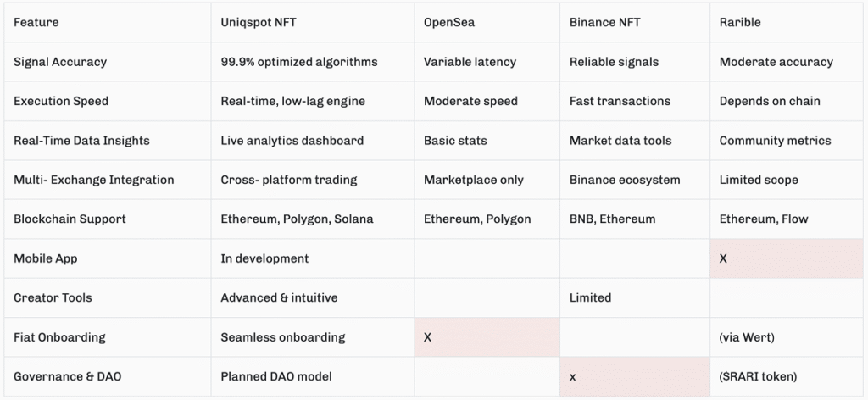The width and height of the screenshot is (868, 400).
Task: Select the "Real-time, low-lag engine" cell
Action: (x=292, y=101)
